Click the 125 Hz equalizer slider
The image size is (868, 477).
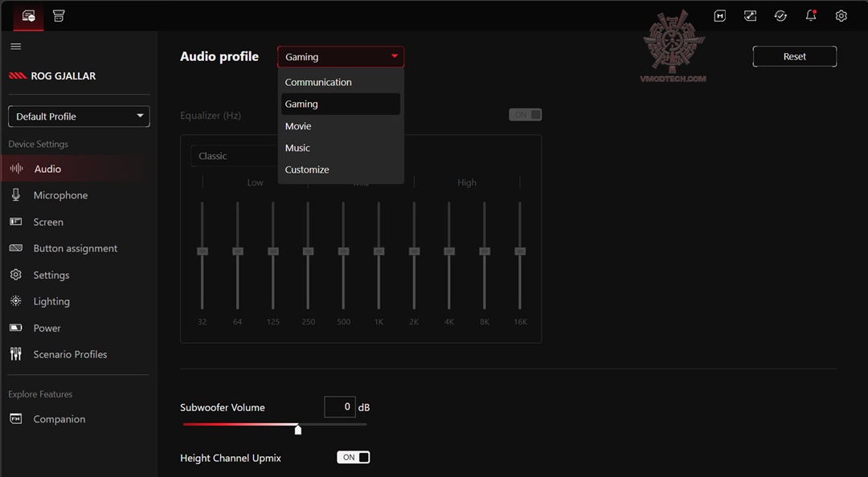point(273,251)
